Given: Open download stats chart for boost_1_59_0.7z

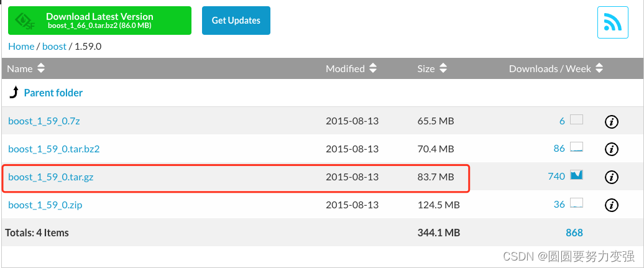Looking at the screenshot, I should click(577, 120).
